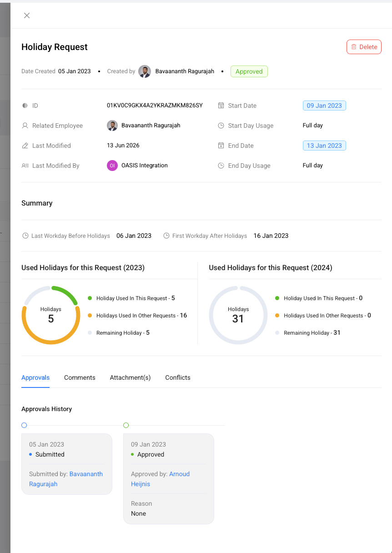
Task: Click Related Employee avatar photo
Action: coord(112,126)
